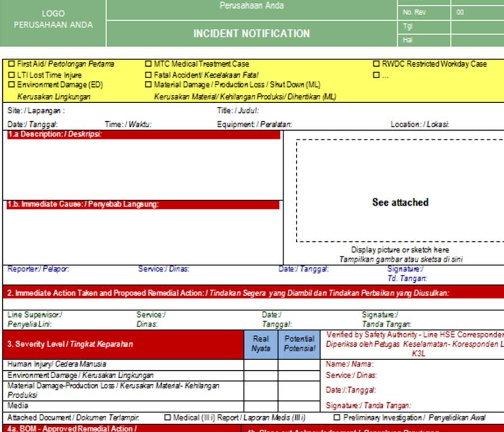Click the Time / Waktu field
The width and height of the screenshot is (504, 432).
tap(128, 125)
